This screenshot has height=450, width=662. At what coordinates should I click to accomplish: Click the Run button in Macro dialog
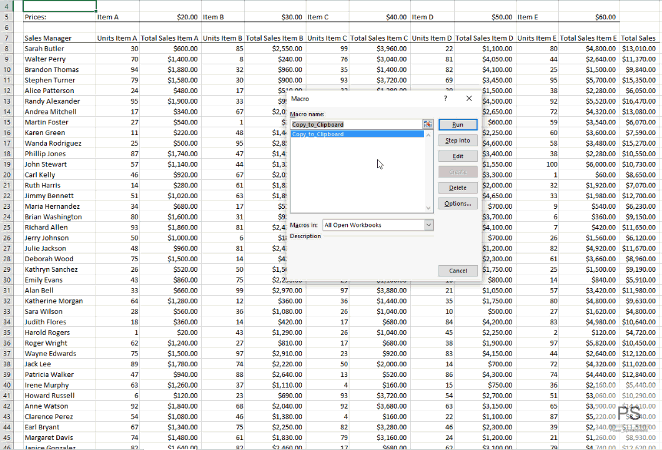tap(457, 124)
